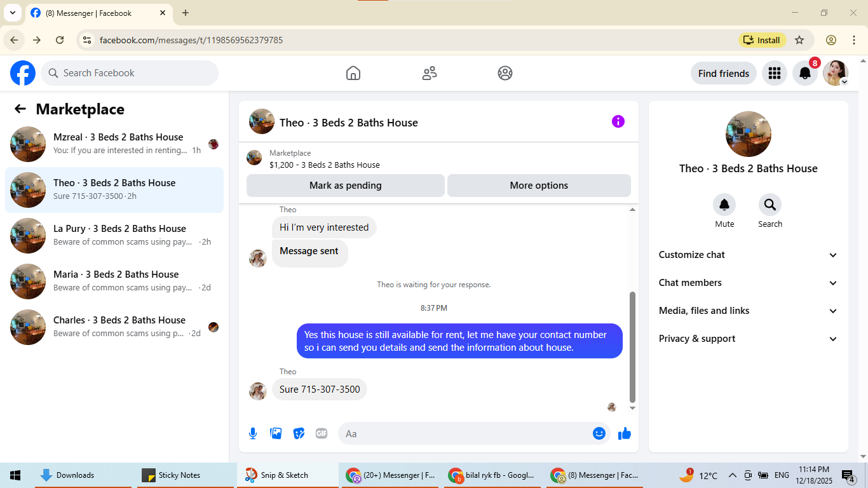Close the Messenger browser tab

point(163,13)
